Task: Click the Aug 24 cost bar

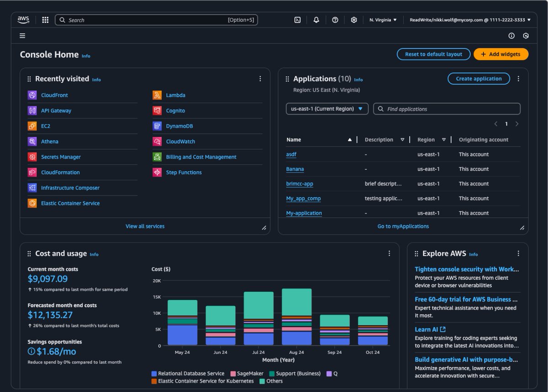Action: (x=296, y=317)
